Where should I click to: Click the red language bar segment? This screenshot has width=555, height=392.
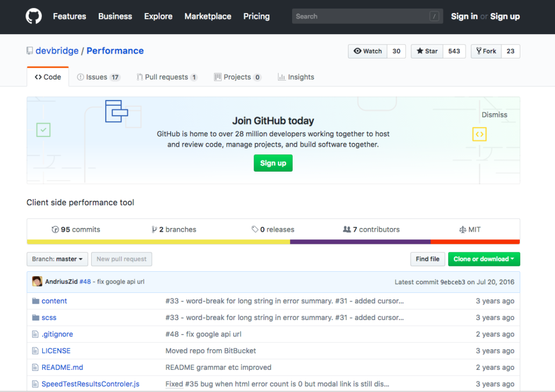click(x=475, y=242)
